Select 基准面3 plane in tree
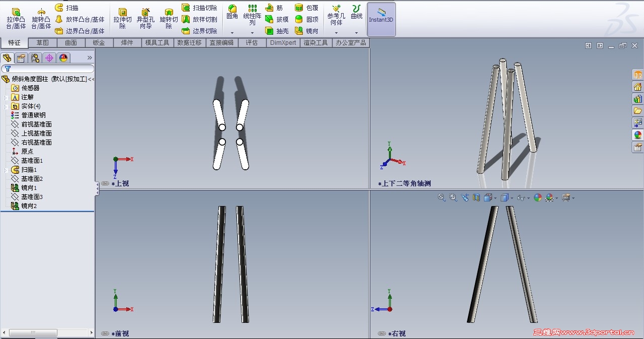This screenshot has width=644, height=339. (27, 197)
